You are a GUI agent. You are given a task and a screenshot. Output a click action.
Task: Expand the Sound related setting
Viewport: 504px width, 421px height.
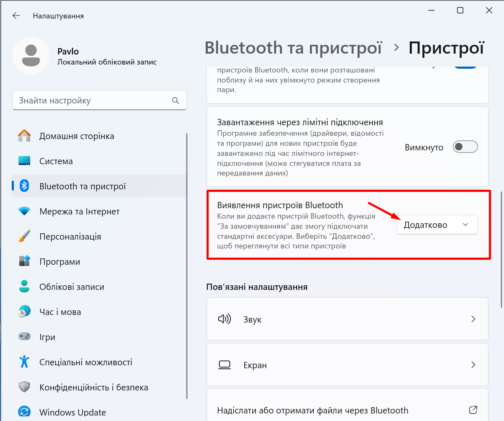(x=347, y=319)
